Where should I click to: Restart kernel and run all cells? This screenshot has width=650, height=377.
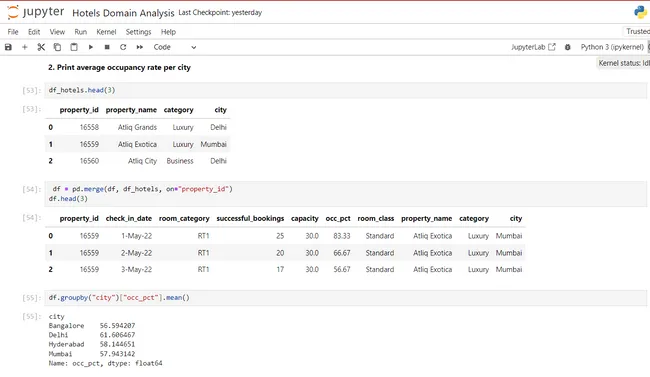140,47
